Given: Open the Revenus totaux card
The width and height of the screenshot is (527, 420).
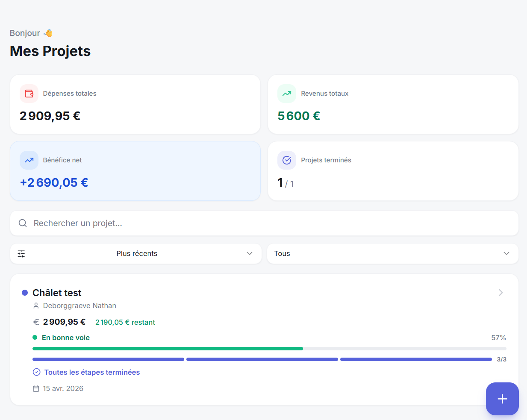Looking at the screenshot, I should click(393, 104).
